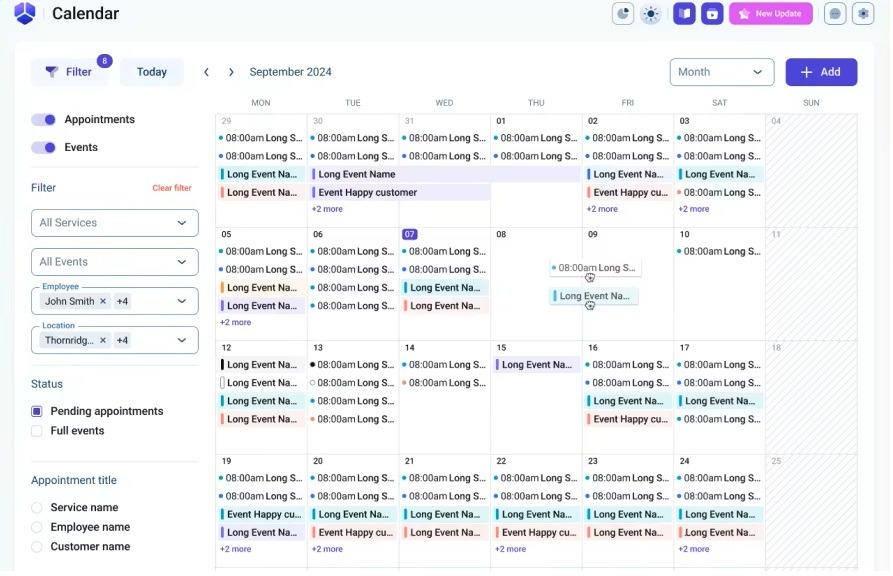Remove John Smith from Employee filter

click(103, 301)
